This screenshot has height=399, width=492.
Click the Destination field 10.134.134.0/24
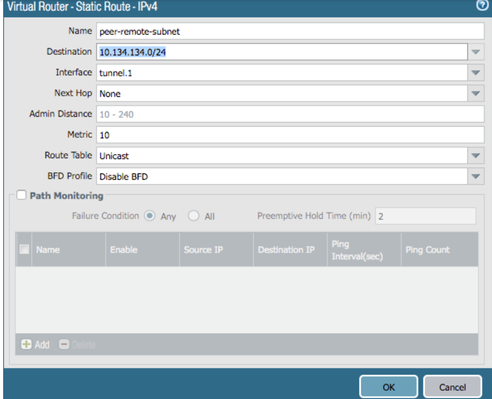[x=282, y=52]
